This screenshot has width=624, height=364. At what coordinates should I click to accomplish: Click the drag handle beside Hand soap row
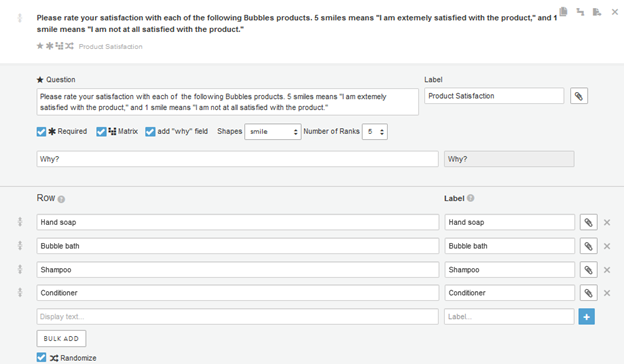(x=20, y=222)
